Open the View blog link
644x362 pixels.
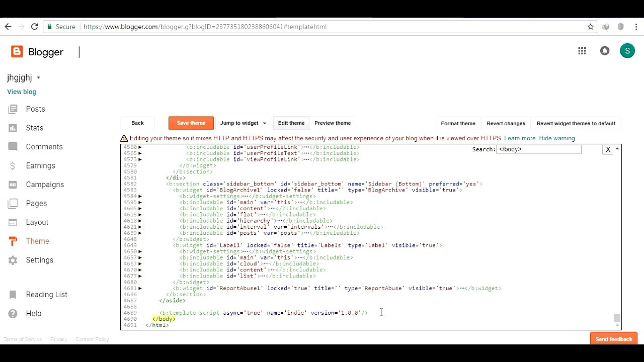pyautogui.click(x=22, y=92)
